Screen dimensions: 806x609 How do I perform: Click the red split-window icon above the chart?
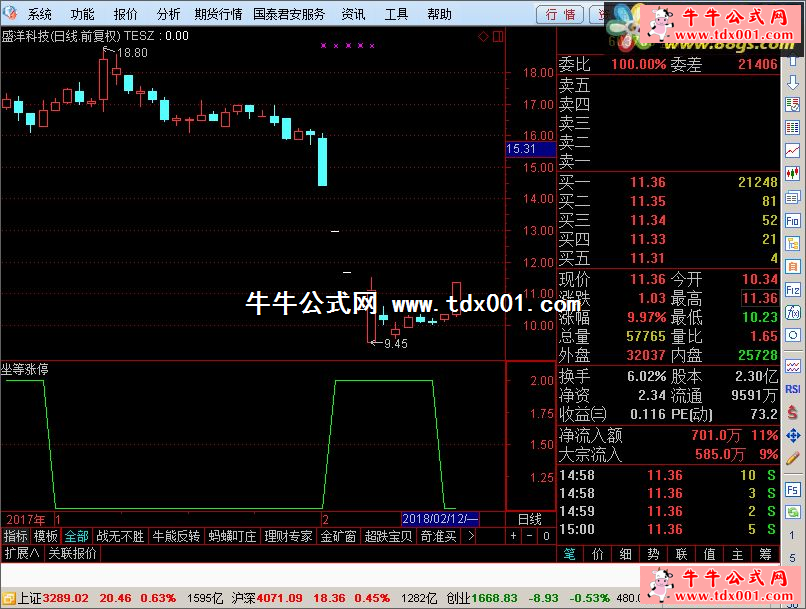click(498, 36)
